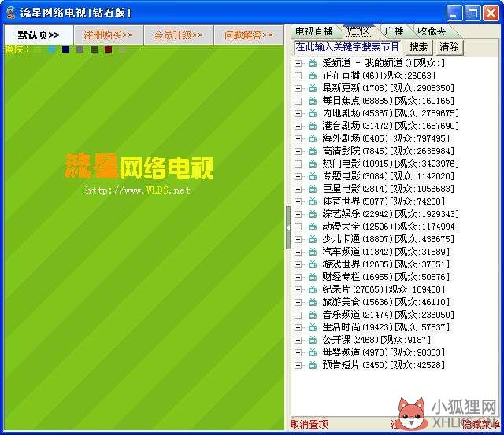Image resolution: width=504 pixels, height=435 pixels.
Task: Click the TV icon beside 高清影院
Action: pyautogui.click(x=313, y=151)
